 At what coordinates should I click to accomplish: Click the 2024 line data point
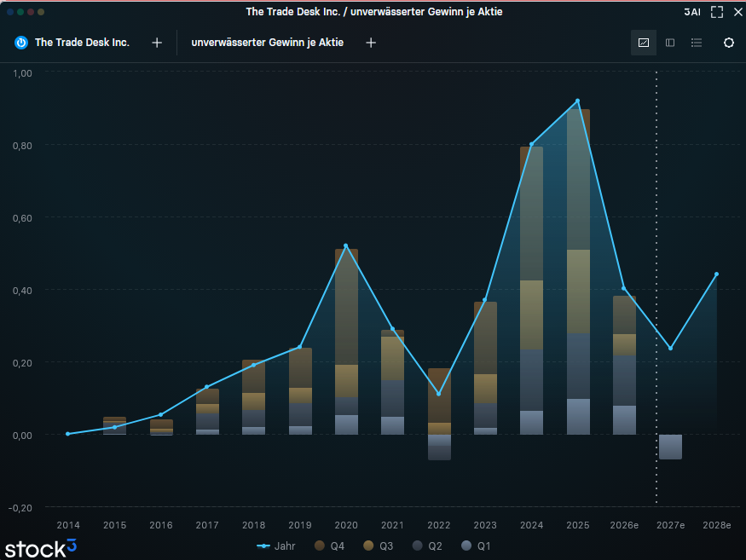[531, 144]
